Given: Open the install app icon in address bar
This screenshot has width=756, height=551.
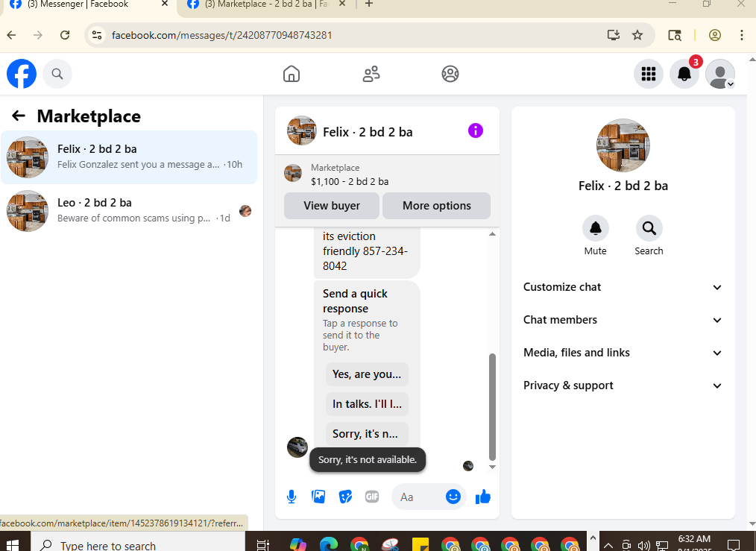Looking at the screenshot, I should (x=614, y=35).
